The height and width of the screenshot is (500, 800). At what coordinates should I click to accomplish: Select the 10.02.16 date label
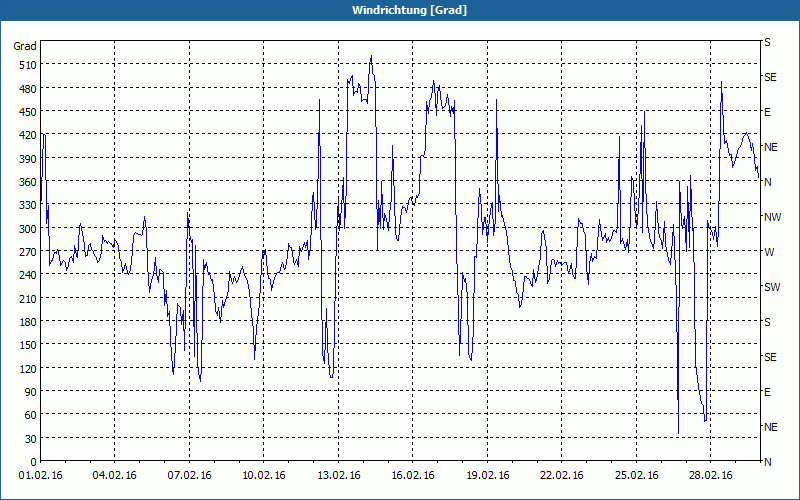[264, 476]
